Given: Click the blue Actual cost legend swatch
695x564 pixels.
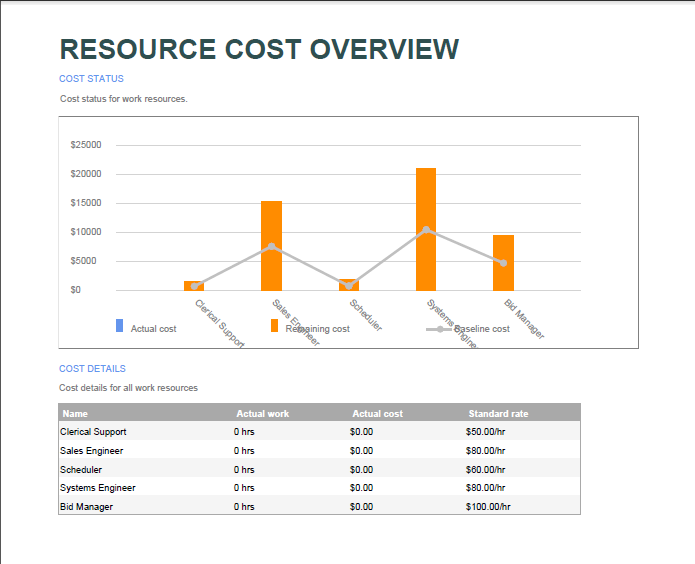Looking at the screenshot, I should point(120,326).
